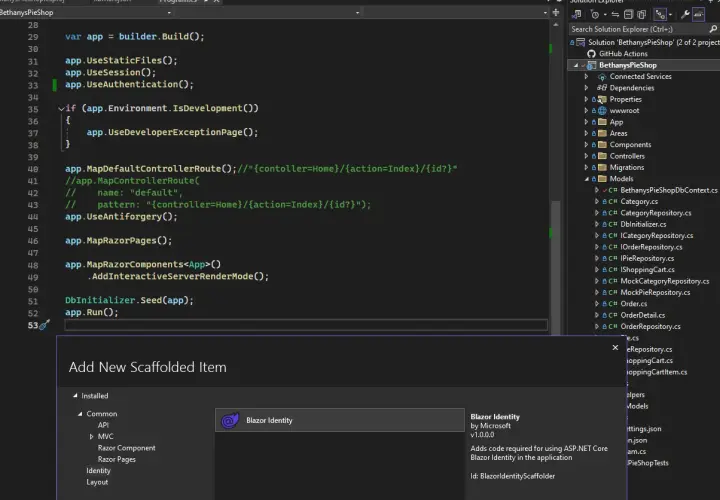Select CategoryRepository.cs in Solution Explorer
This screenshot has height=500, width=720.
pos(656,213)
